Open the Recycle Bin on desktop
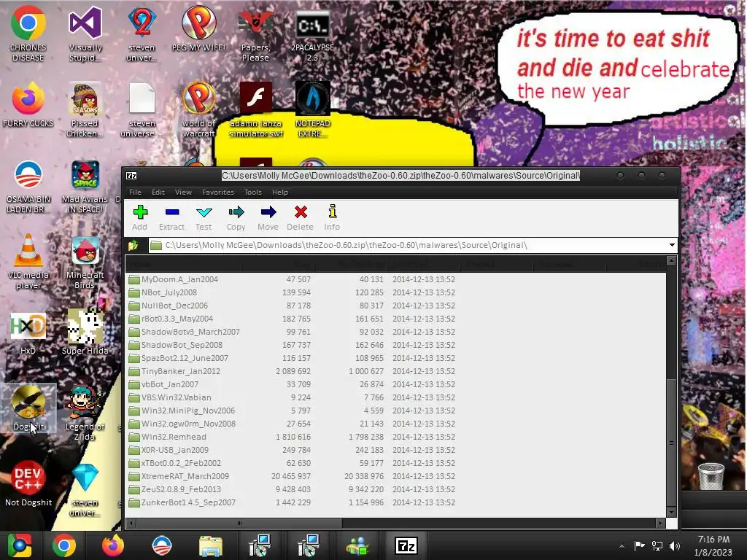 [x=711, y=475]
